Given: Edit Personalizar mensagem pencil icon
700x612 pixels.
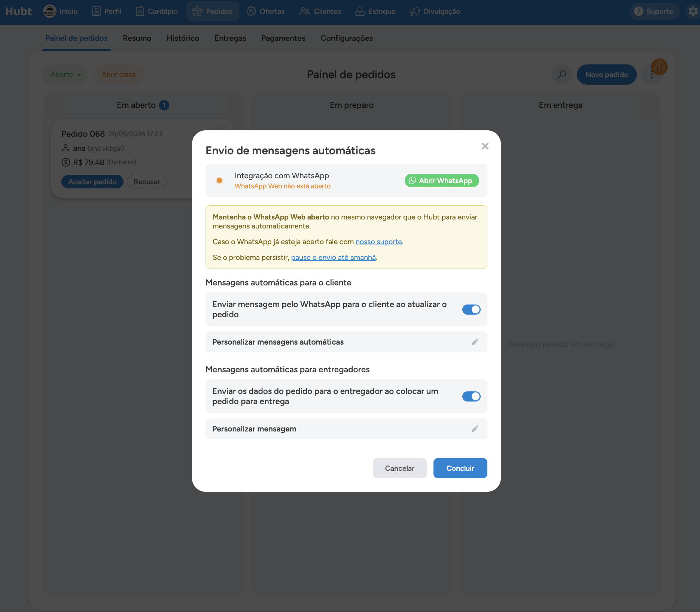Looking at the screenshot, I should (x=475, y=429).
